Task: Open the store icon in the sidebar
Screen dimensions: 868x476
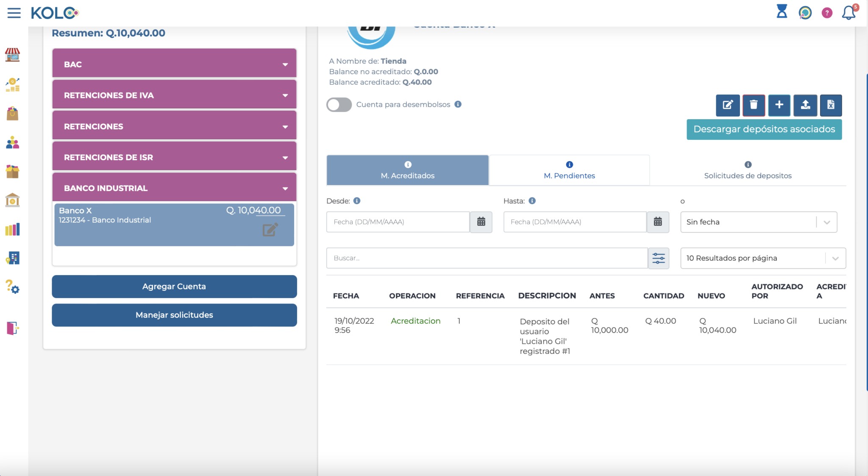Action: point(13,55)
